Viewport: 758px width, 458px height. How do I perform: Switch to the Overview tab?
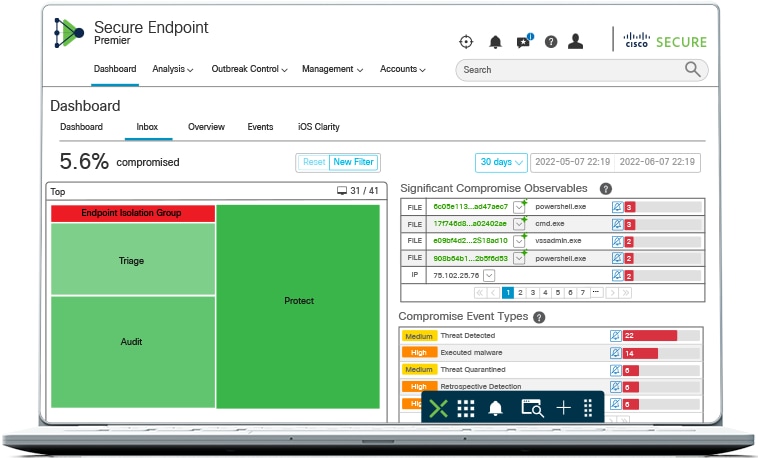(206, 127)
